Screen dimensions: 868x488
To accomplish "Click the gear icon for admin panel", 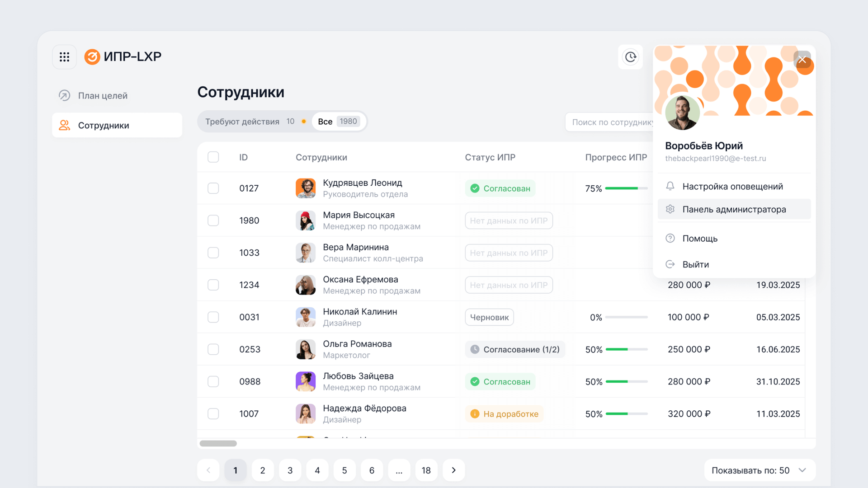I will coord(670,209).
